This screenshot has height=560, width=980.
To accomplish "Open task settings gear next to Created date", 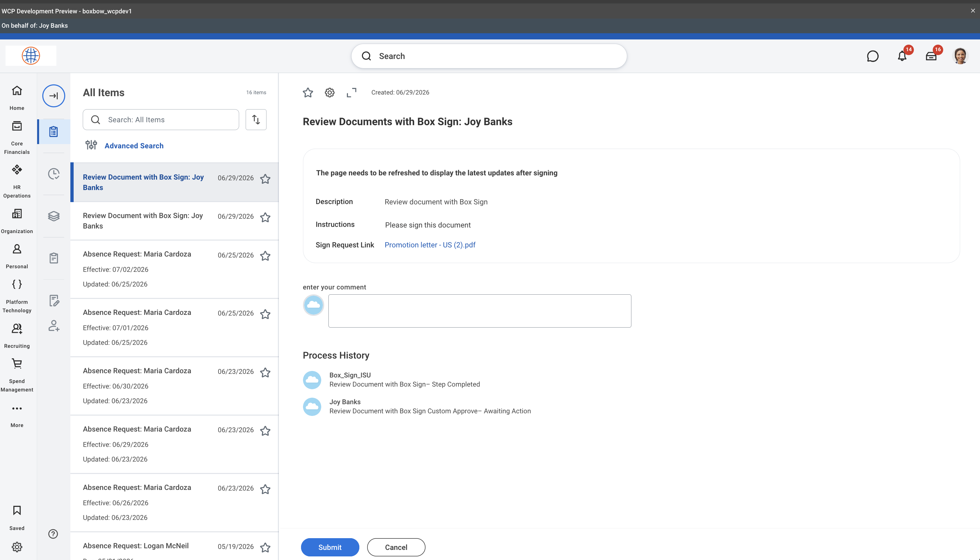I will click(x=330, y=93).
